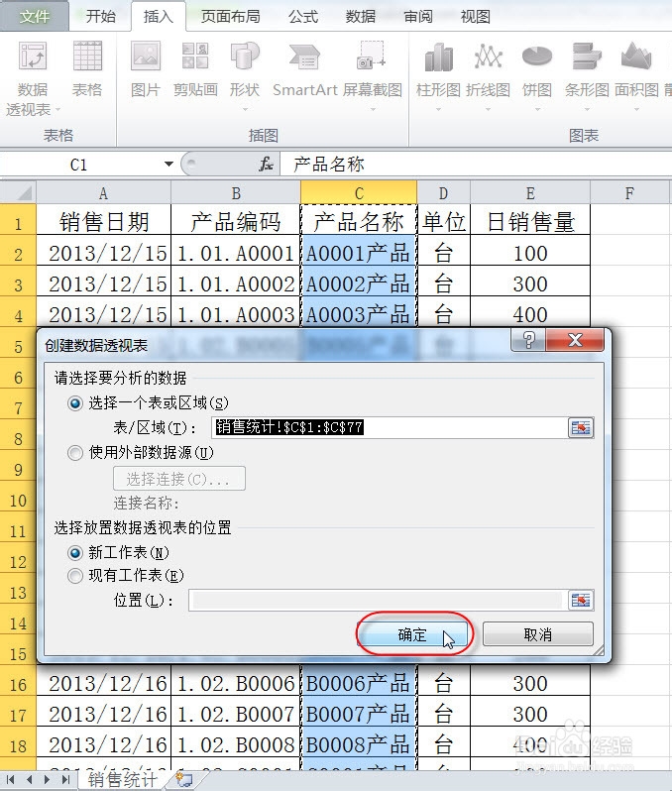This screenshot has height=791, width=672.
Task: Expand the 折线图 dropdown arrow
Action: click(x=488, y=109)
